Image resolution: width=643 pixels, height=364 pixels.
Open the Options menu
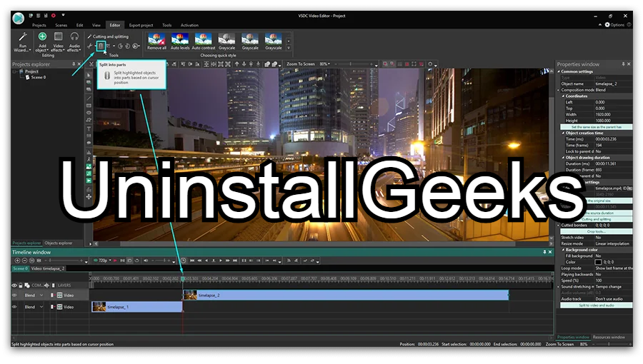[x=614, y=25]
